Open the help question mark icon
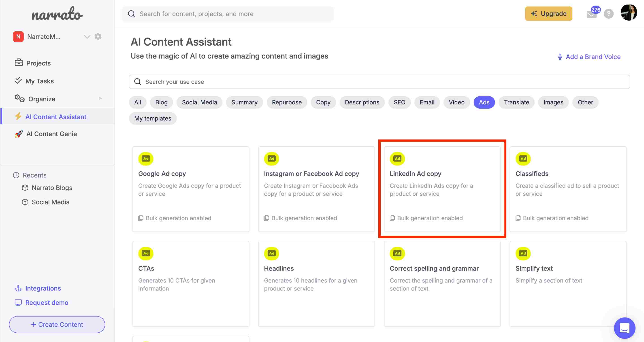Viewport: 644px width, 342px height. [x=608, y=14]
